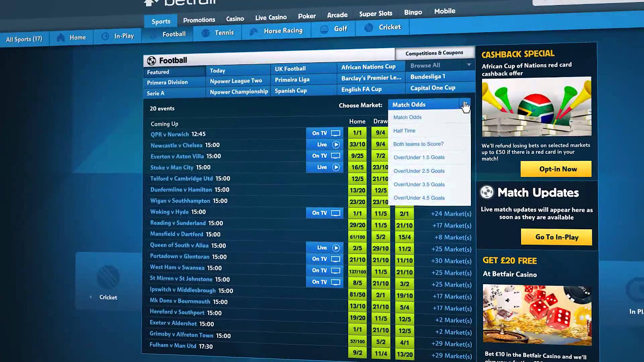
Task: Open the Live Casino tab
Action: point(271,18)
